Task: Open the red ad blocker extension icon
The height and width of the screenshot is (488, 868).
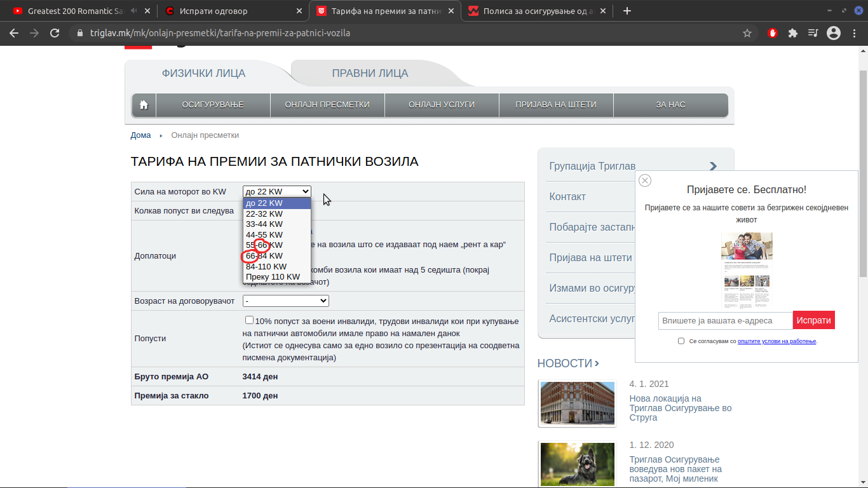Action: pyautogui.click(x=773, y=33)
